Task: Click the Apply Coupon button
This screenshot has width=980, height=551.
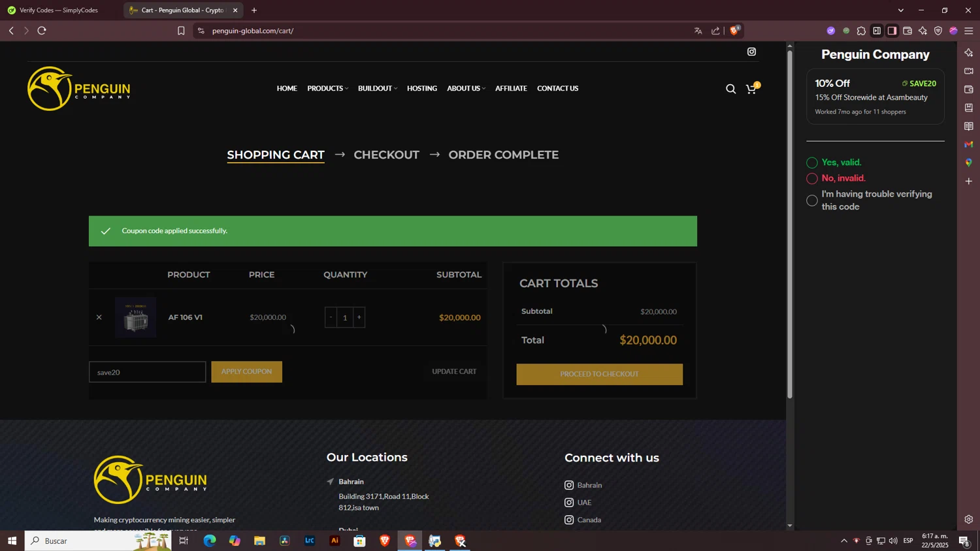Action: [x=247, y=371]
